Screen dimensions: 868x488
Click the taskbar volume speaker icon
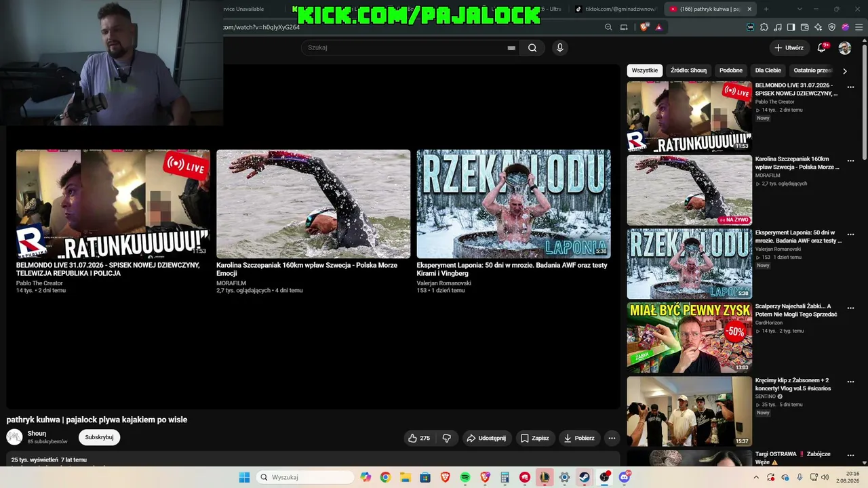tap(825, 477)
